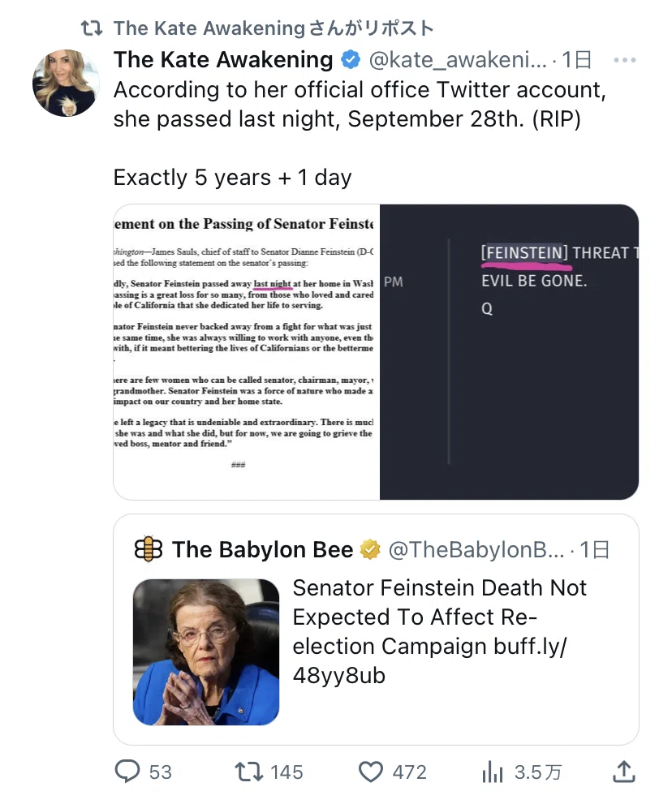Open The Babylon Bee account name
The width and height of the screenshot is (672, 804).
(263, 549)
